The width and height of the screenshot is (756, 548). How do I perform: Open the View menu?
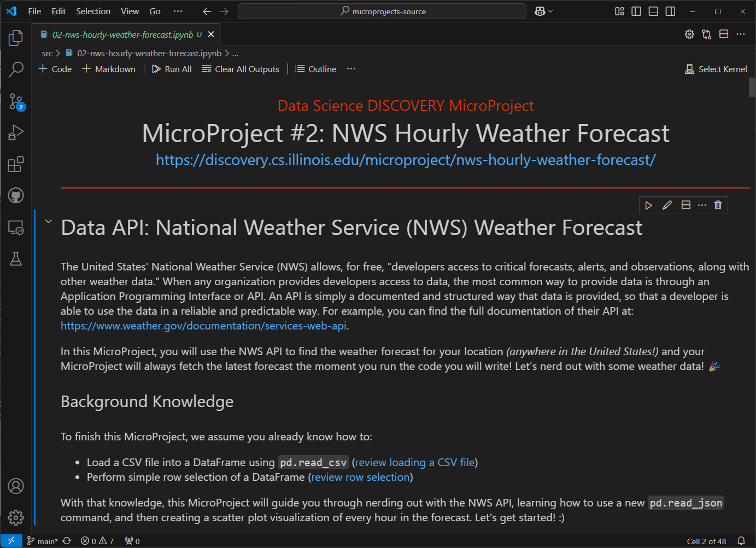pos(130,11)
